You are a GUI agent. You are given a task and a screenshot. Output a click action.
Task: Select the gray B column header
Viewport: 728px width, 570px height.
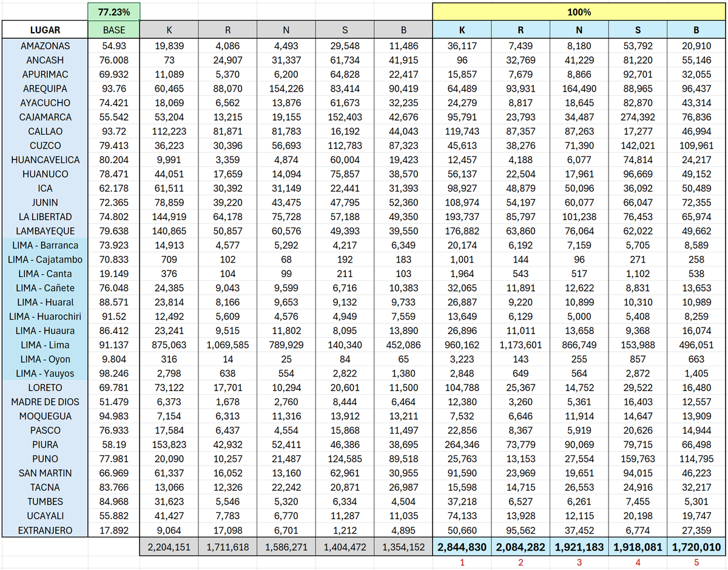[x=403, y=30]
